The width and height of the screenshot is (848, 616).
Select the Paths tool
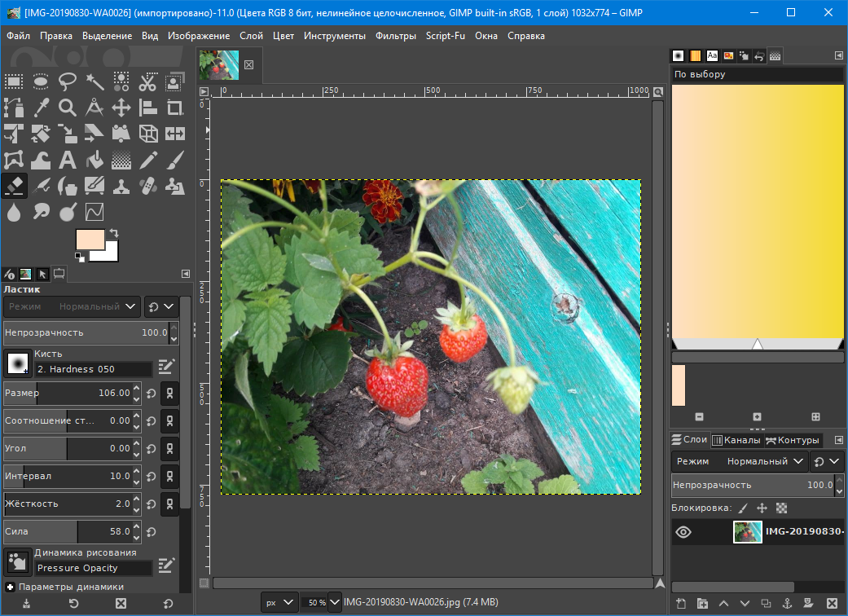(14, 108)
